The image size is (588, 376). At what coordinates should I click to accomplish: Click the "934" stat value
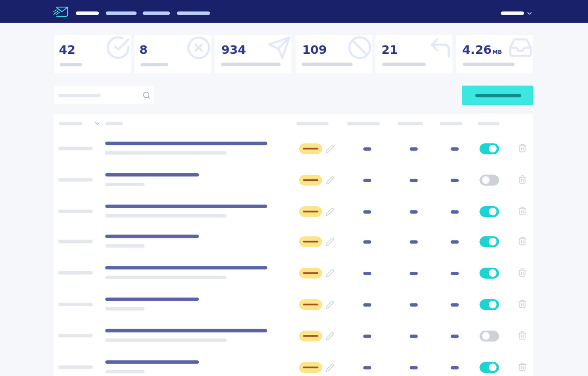coord(234,50)
